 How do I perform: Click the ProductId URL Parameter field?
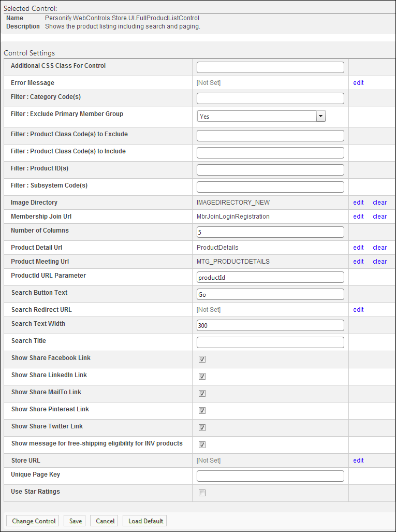(x=270, y=277)
